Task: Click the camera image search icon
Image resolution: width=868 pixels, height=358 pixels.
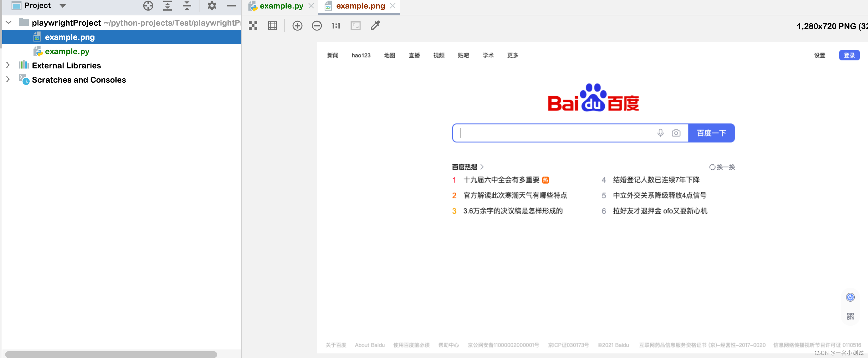Action: [x=676, y=133]
